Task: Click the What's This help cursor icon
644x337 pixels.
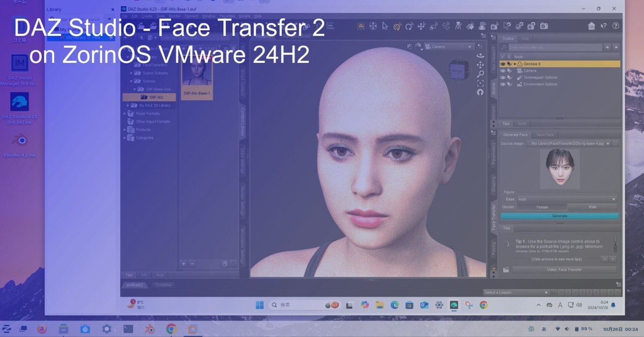Action: pos(604,26)
